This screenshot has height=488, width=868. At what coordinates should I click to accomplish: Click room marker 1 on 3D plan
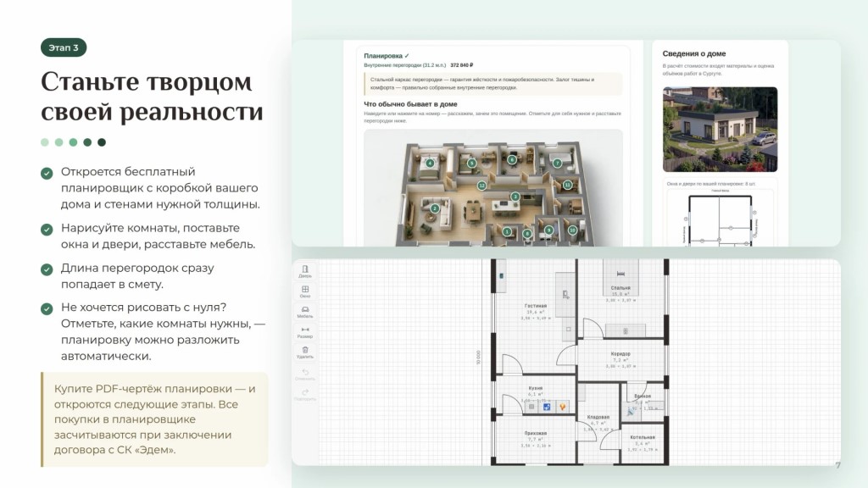pyautogui.click(x=507, y=232)
